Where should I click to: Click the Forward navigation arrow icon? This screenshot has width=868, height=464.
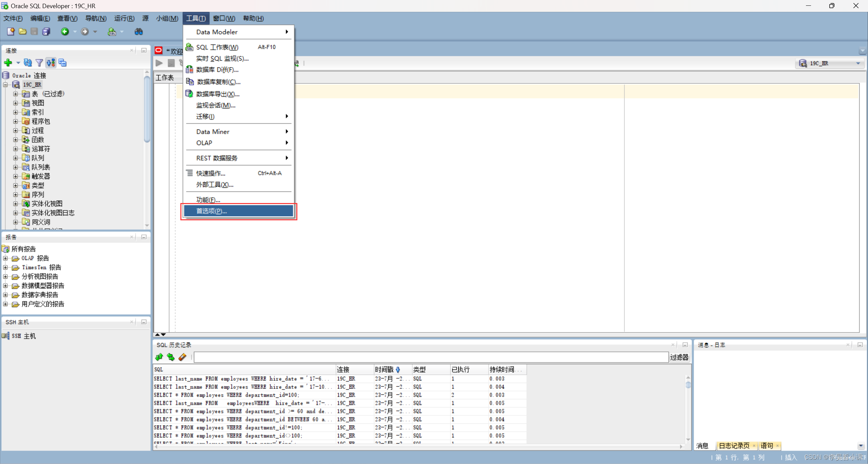[85, 32]
